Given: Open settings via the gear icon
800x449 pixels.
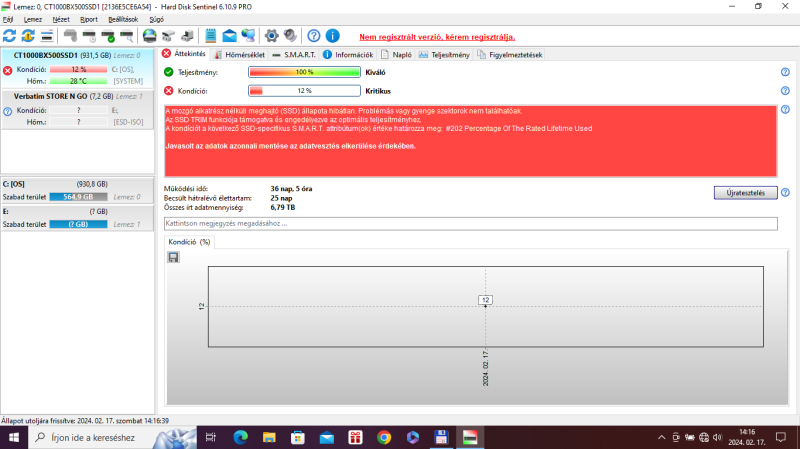Looking at the screenshot, I should pos(271,36).
